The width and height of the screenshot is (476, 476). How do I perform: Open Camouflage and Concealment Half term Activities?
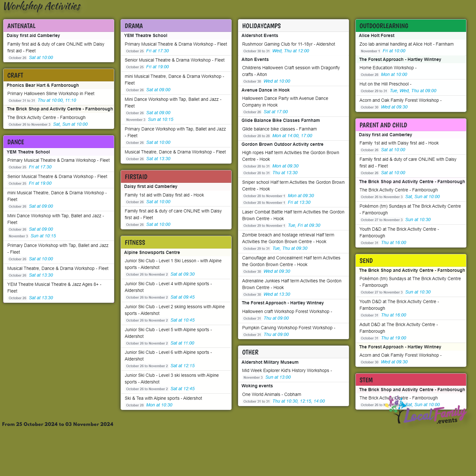click(x=291, y=261)
